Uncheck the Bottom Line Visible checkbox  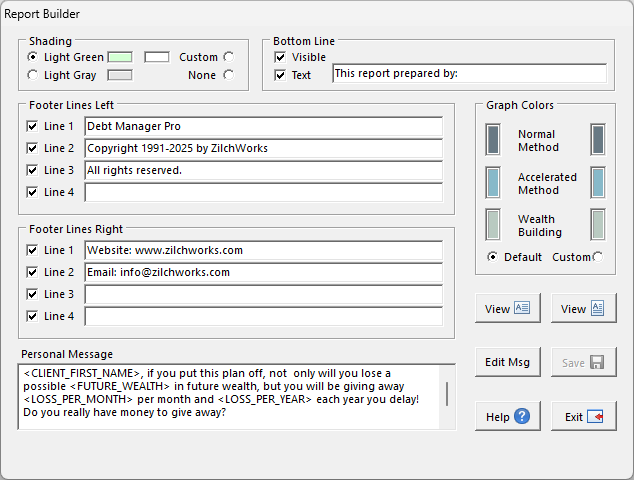(x=280, y=57)
